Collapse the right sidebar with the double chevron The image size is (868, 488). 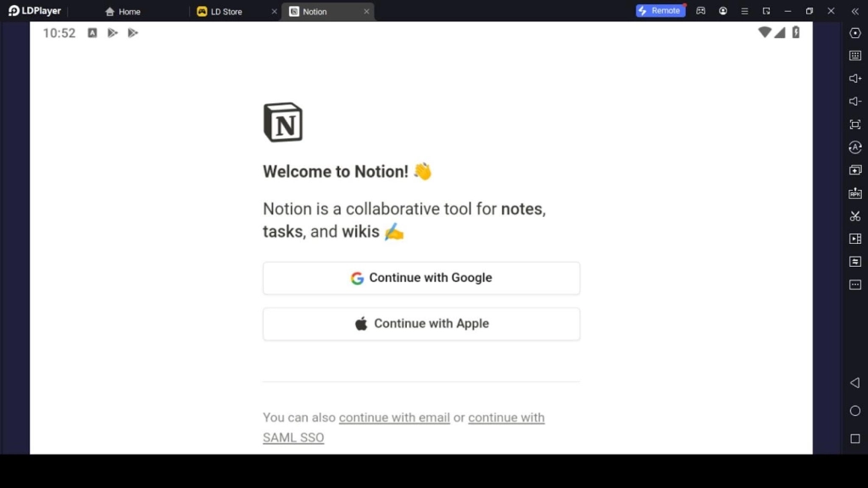[x=854, y=10]
